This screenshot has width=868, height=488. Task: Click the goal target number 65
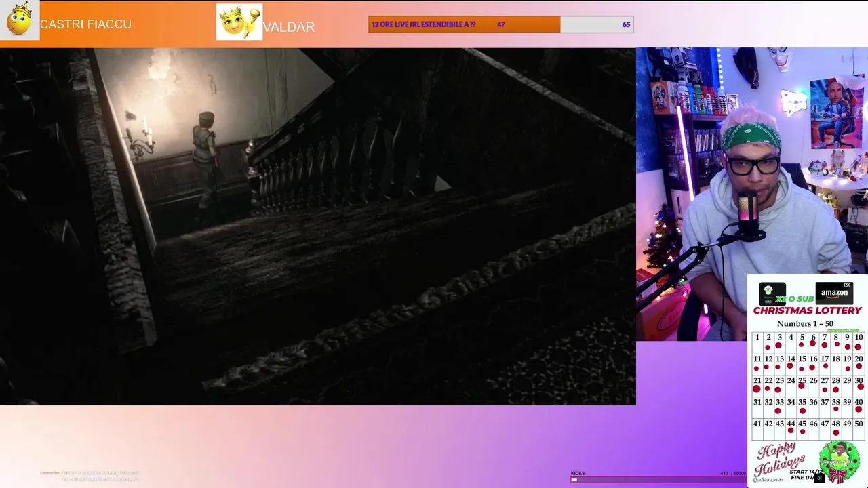(x=626, y=24)
